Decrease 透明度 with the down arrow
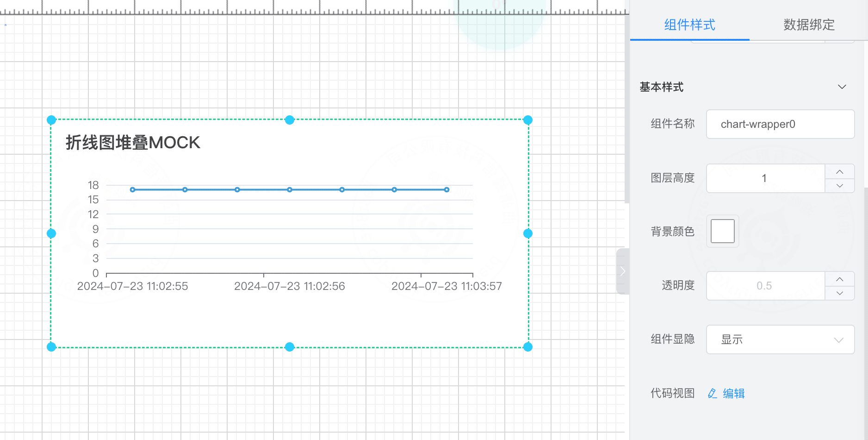Screen dimensions: 868x440 [840, 293]
